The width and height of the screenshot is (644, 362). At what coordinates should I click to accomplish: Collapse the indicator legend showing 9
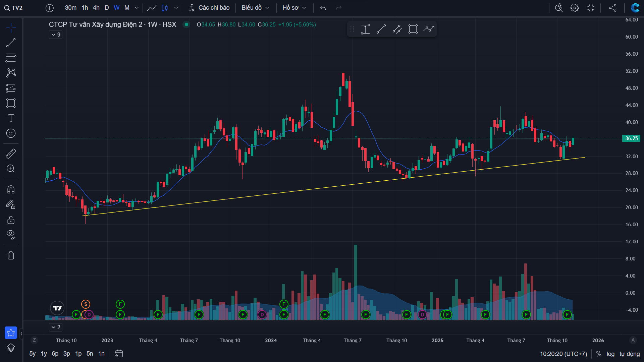pyautogui.click(x=56, y=35)
